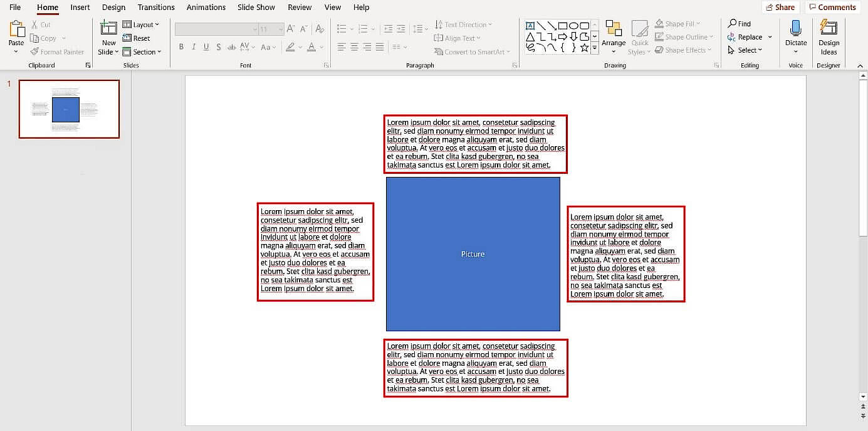Select the Text Box shape tool
Viewport: 868px width, 431px height.
[x=530, y=26]
